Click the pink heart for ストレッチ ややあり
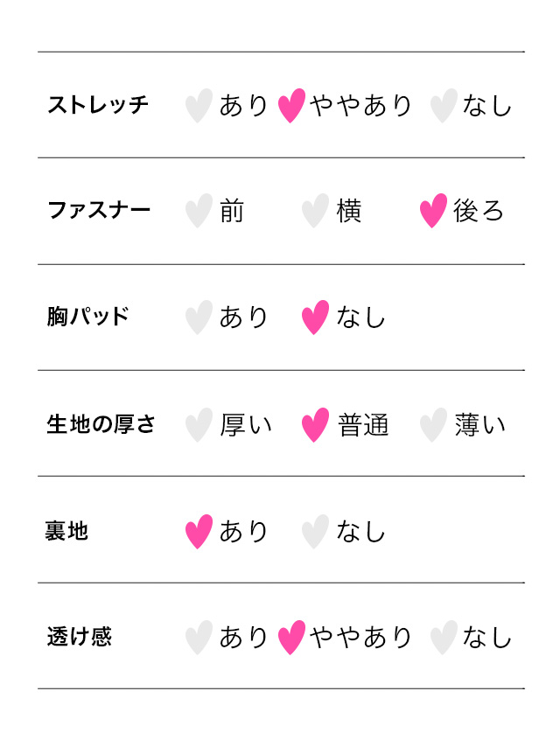The height and width of the screenshot is (747, 560). [291, 105]
